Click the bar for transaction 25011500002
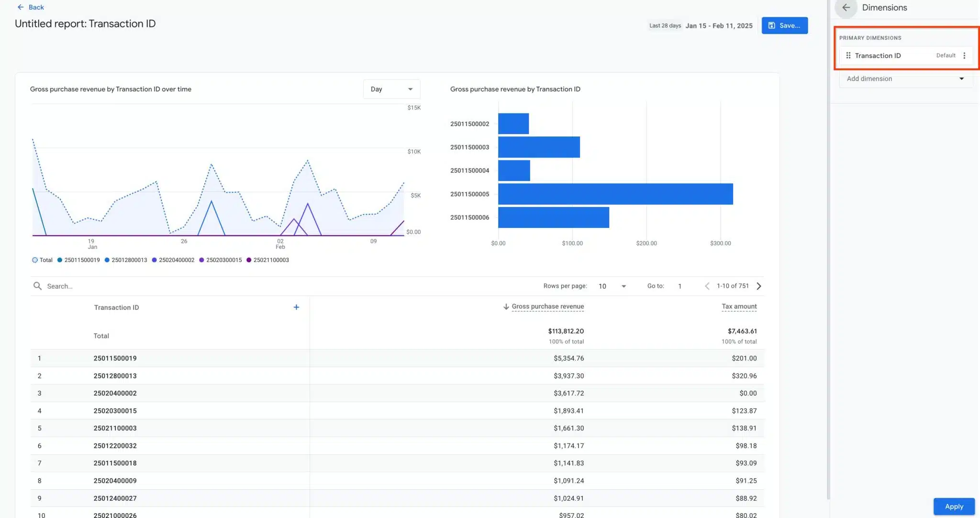Image resolution: width=980 pixels, height=518 pixels. (x=513, y=124)
